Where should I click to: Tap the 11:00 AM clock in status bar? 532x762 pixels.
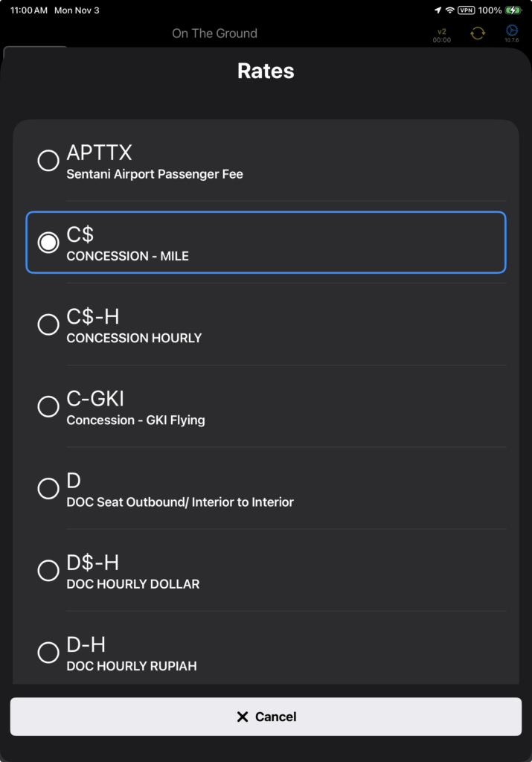tap(29, 11)
